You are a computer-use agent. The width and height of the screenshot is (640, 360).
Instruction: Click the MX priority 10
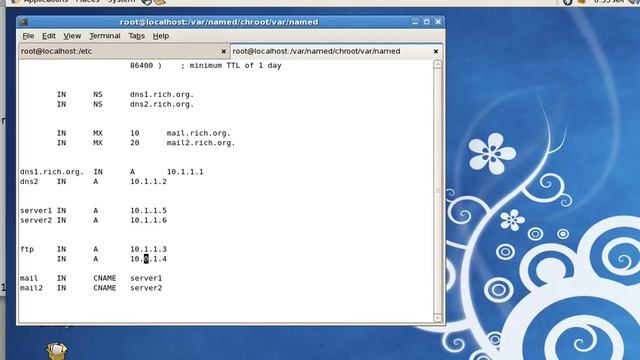(135, 133)
